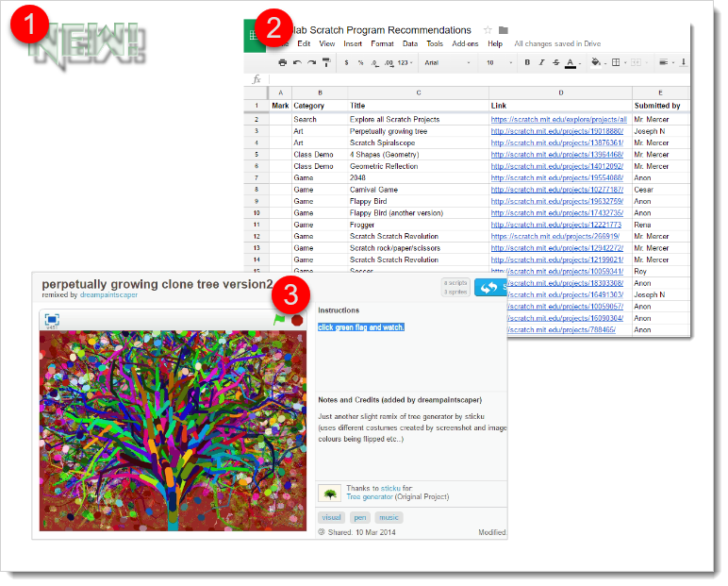Format cells as currency with $ icon

[346, 62]
